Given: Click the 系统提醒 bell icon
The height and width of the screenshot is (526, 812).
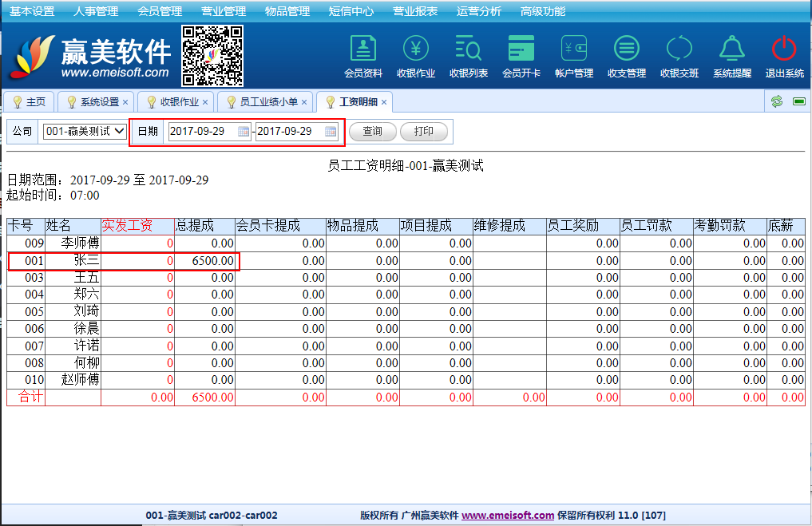Looking at the screenshot, I should coord(732,49).
